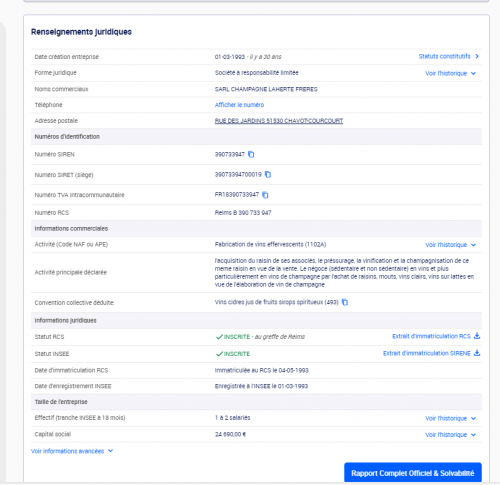Click Renseignements juridiques heading
The width and height of the screenshot is (500, 485).
pos(81,32)
